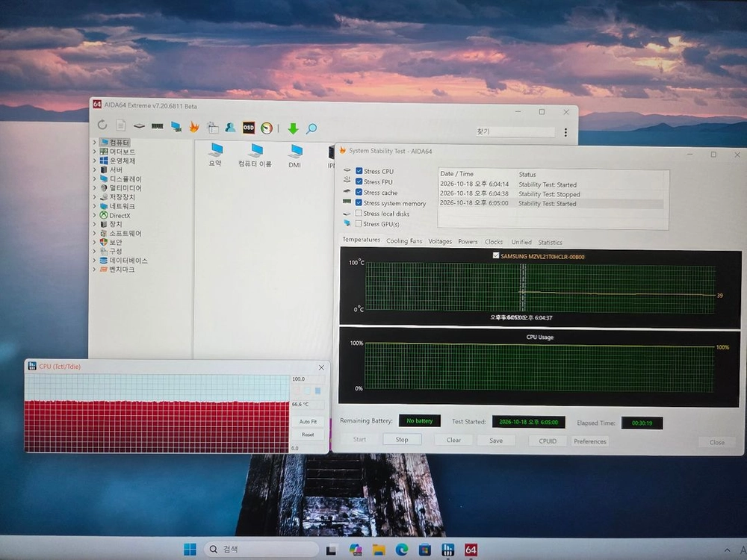Click the 검색 taskbar search box
The height and width of the screenshot is (560, 747).
point(261,549)
